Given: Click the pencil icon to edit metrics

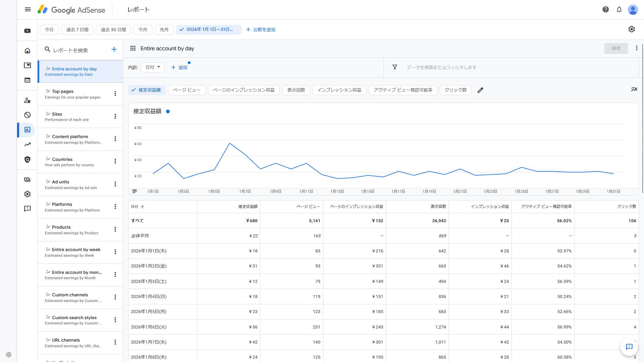Looking at the screenshot, I should tap(480, 90).
